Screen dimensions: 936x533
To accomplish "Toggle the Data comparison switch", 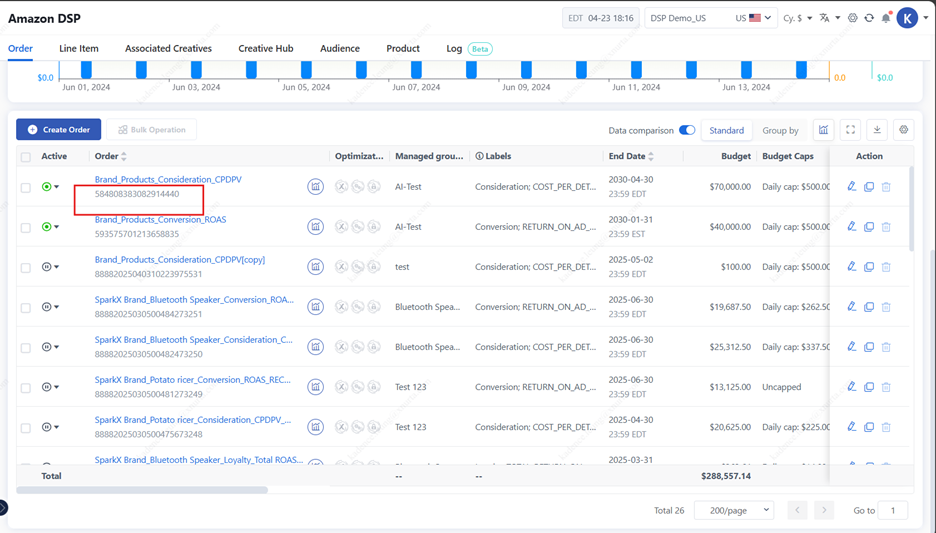I will [x=687, y=130].
